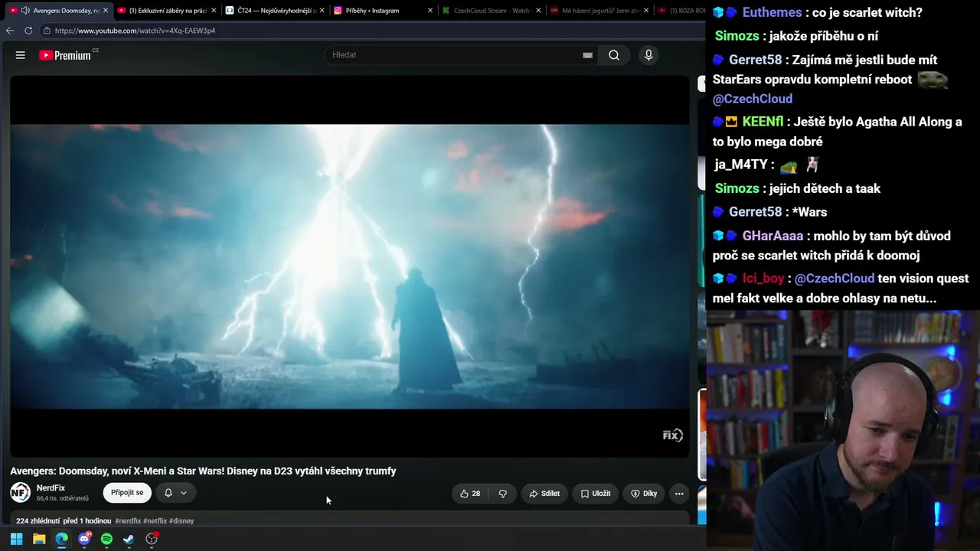
Task: Open the NerdFix channel avatar
Action: tap(20, 493)
